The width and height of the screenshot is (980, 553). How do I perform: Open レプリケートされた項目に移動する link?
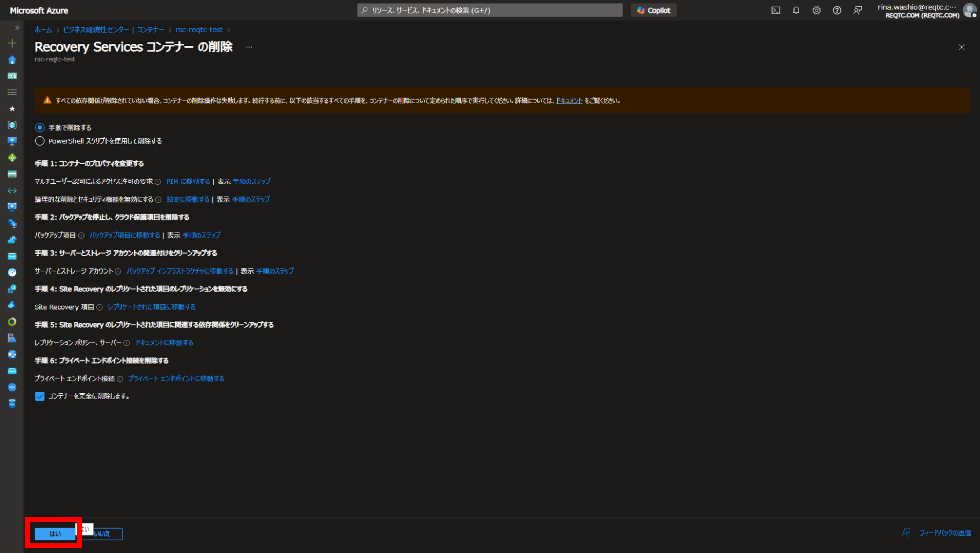click(x=152, y=307)
